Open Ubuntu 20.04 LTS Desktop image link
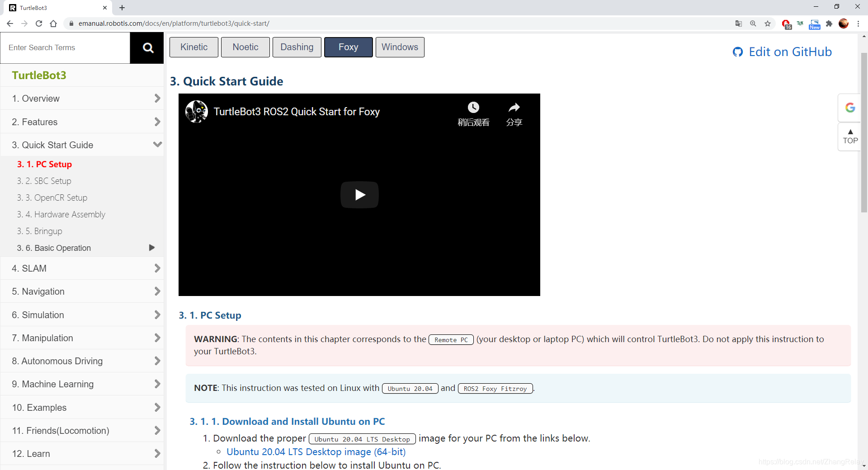 coord(316,451)
